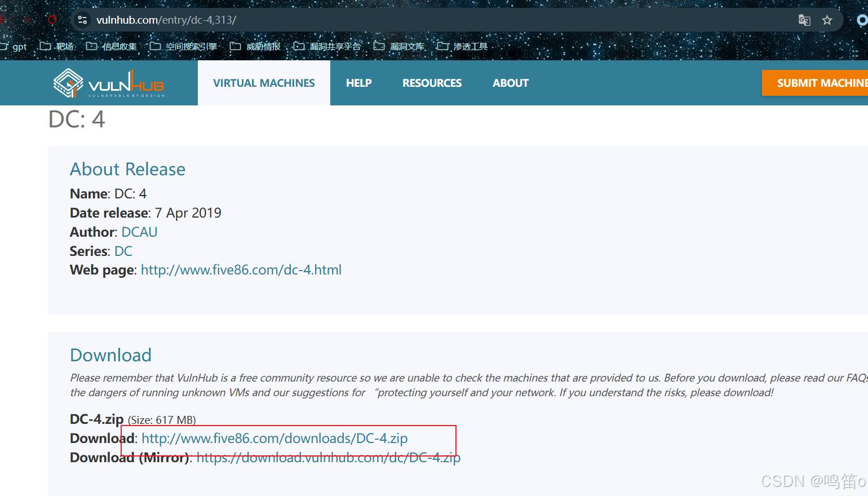Click the '(Size: 617 MB)' text
This screenshot has height=496, width=868.
pos(162,420)
